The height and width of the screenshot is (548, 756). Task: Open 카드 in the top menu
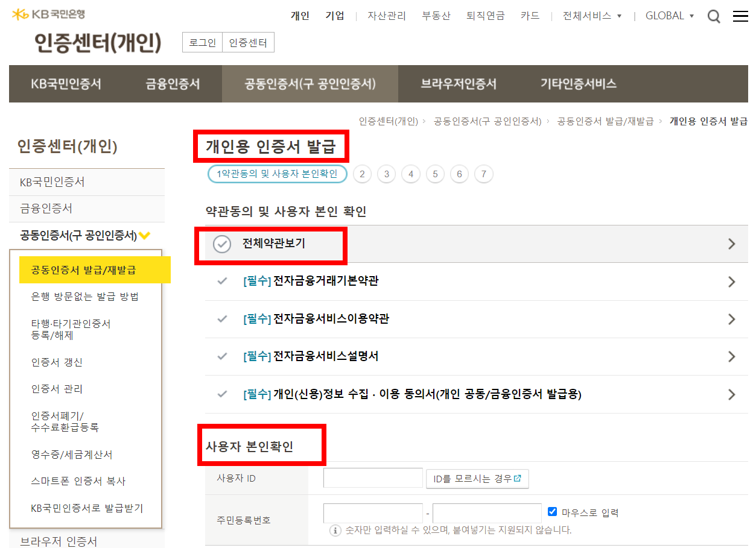[x=530, y=16]
